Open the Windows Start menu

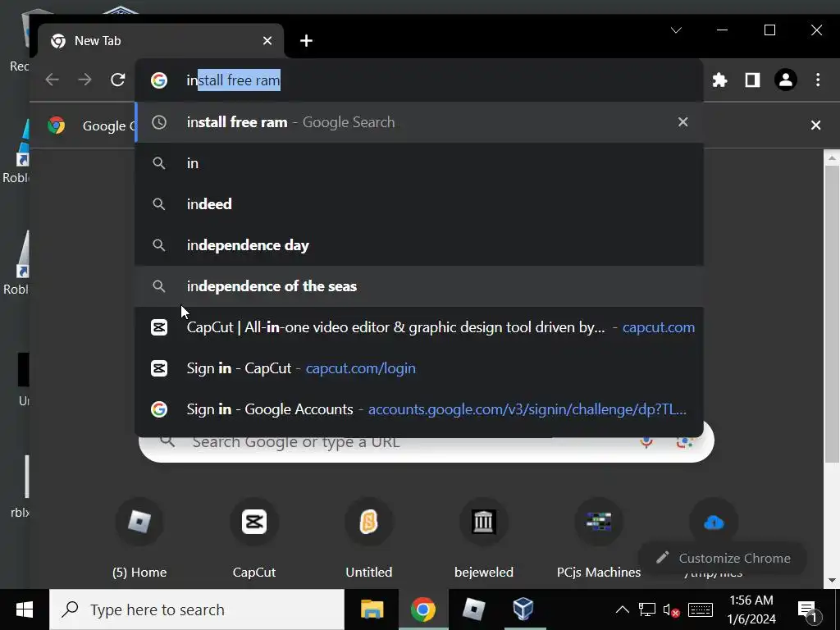coord(25,609)
